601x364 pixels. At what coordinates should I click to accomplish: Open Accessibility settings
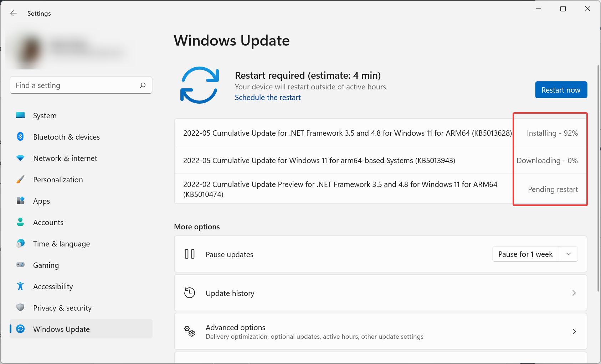click(81, 286)
